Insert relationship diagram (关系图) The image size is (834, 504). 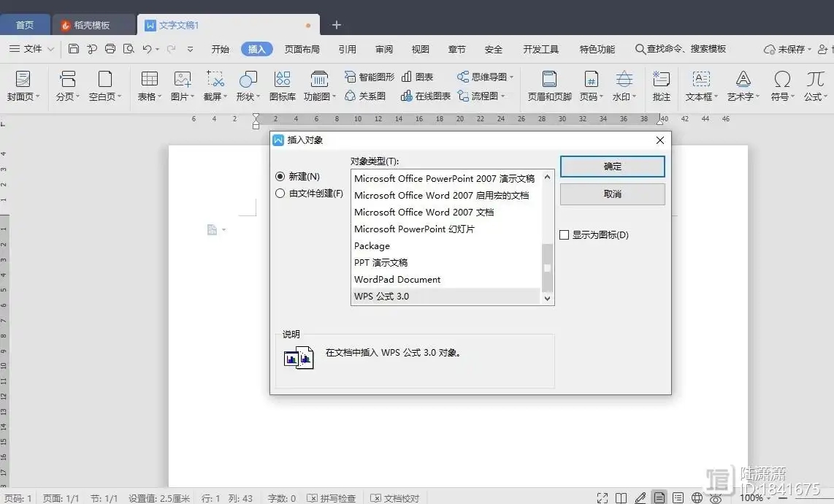coord(365,96)
